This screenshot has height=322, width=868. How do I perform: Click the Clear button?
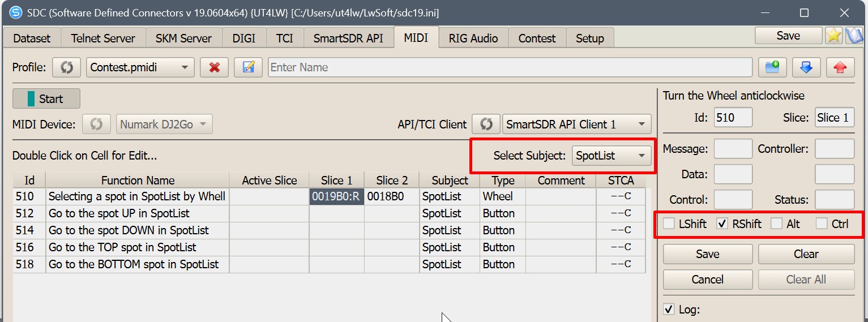806,254
